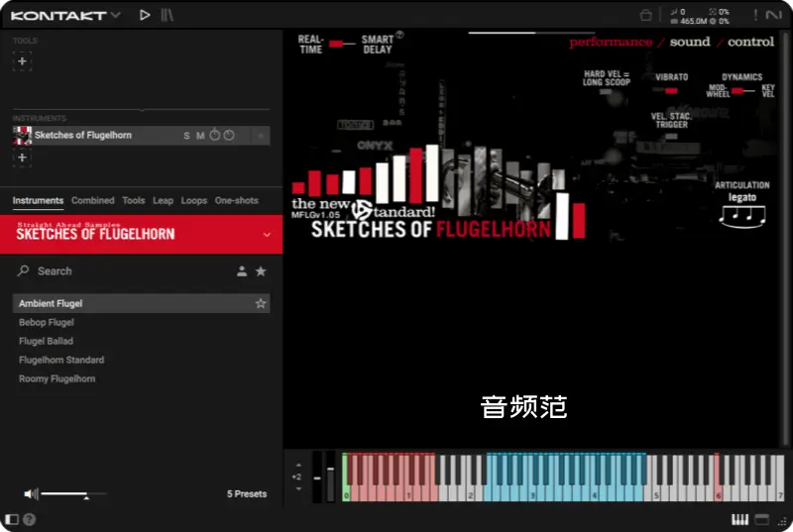
Task: Mute the Sketches of Flugelhorn instrument
Action: coord(200,136)
